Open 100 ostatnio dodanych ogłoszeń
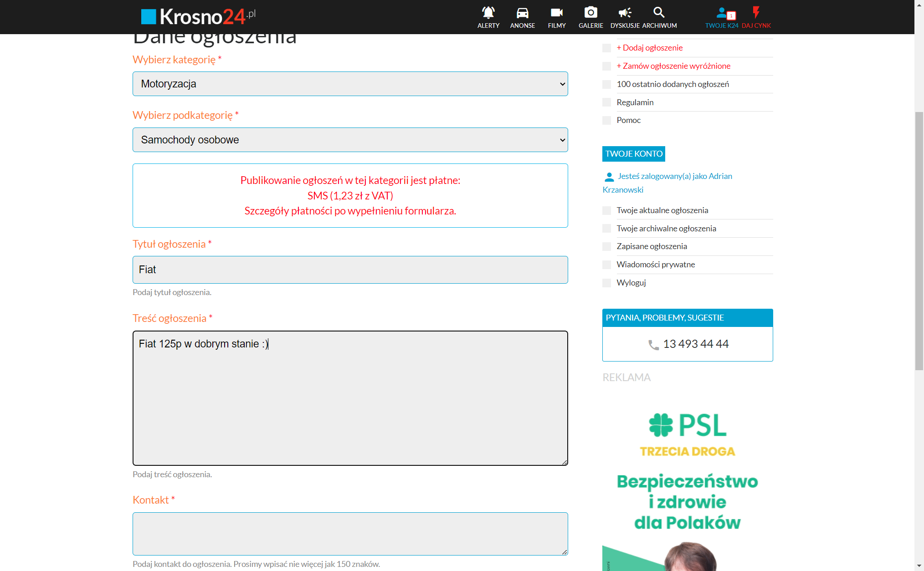Screen dimensions: 924x571 pos(672,84)
